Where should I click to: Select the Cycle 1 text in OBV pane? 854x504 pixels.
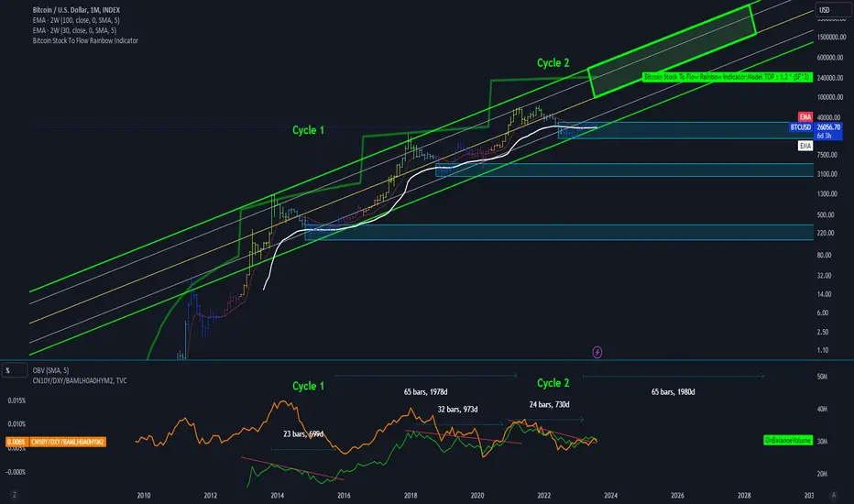click(x=308, y=387)
